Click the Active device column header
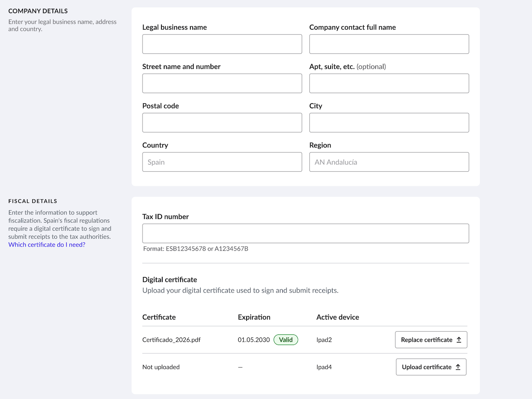The height and width of the screenshot is (399, 532). coord(338,317)
